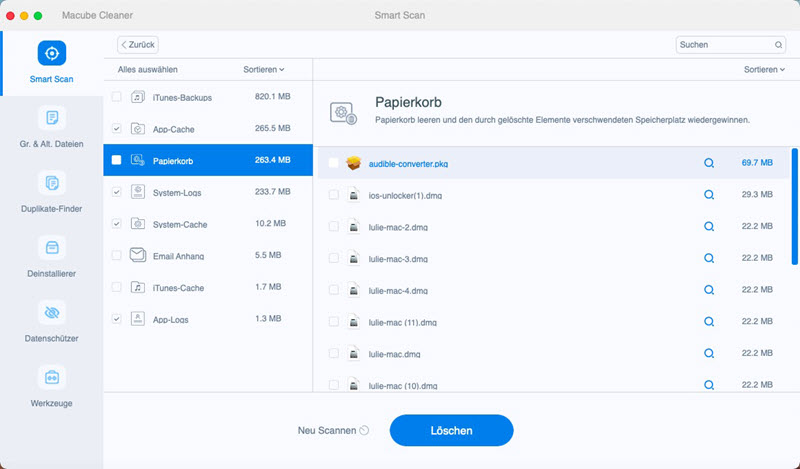Go back with the Zurück button
The width and height of the screenshot is (800, 469).
click(138, 45)
